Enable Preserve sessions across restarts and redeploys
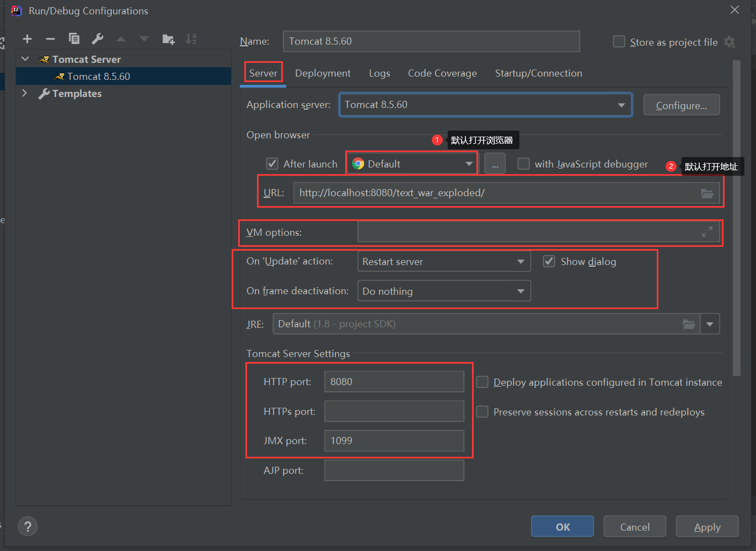The width and height of the screenshot is (756, 551). coord(482,412)
